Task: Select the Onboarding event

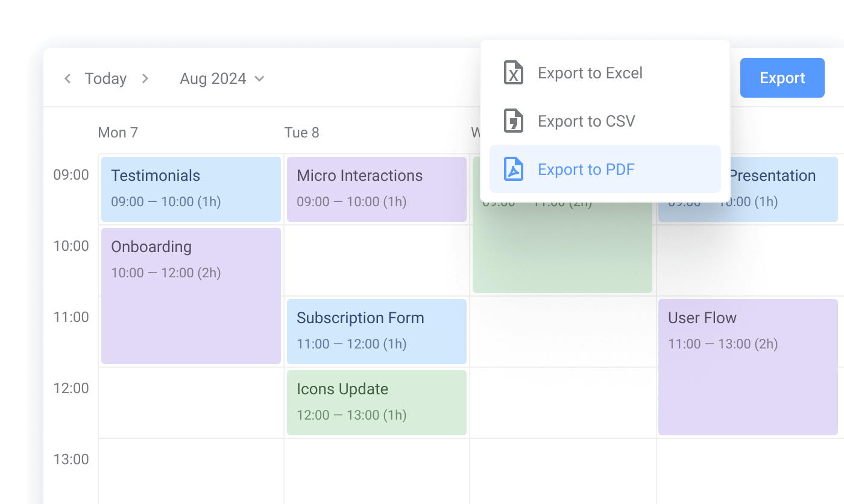Action: click(191, 295)
